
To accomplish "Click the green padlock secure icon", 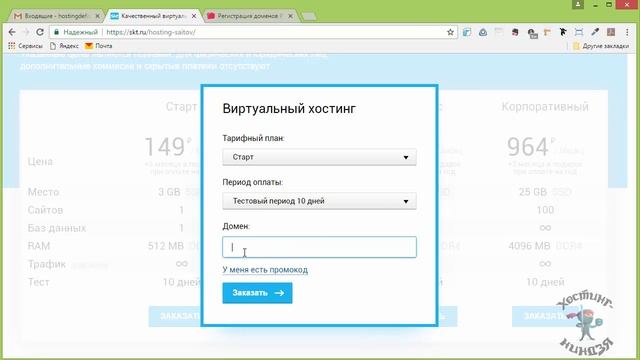I will click(x=57, y=32).
